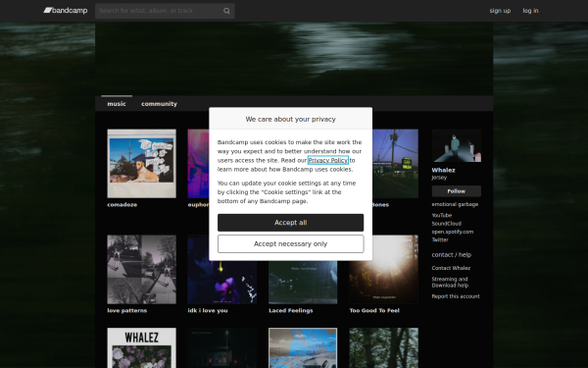Open the album cover with gas station sign
Screen dimensions: 588x368
click(395, 164)
